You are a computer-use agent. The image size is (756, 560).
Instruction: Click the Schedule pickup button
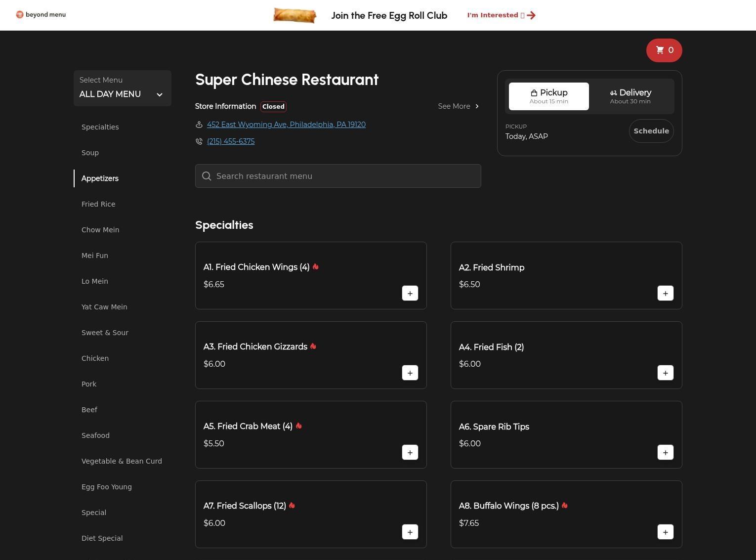point(651,131)
